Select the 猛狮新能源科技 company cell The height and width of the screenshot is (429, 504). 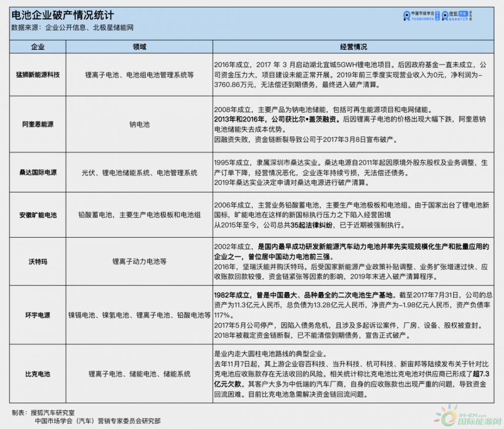tap(38, 75)
